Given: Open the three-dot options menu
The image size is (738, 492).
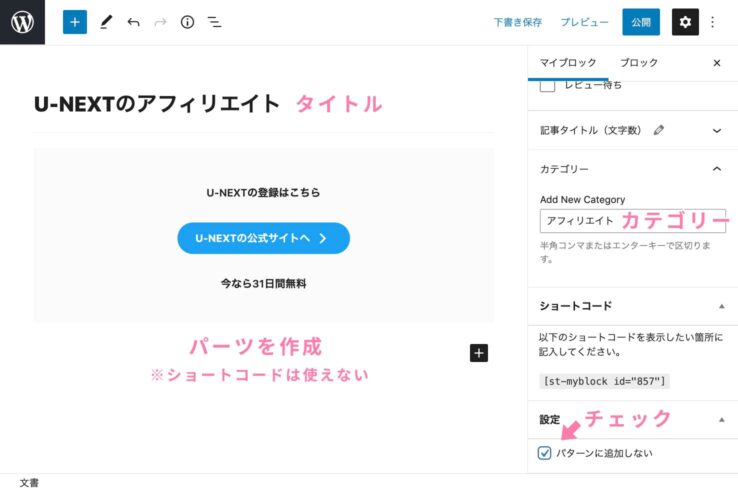Looking at the screenshot, I should point(713,22).
